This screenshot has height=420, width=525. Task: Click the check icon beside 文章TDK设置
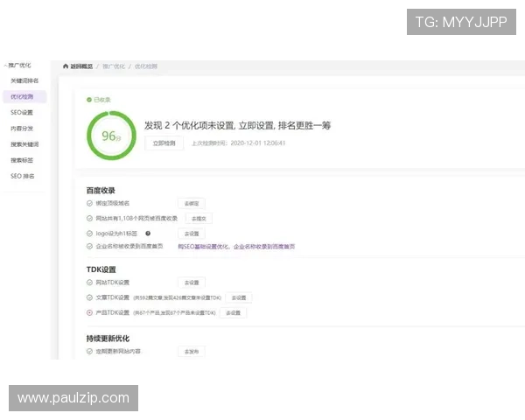89,297
